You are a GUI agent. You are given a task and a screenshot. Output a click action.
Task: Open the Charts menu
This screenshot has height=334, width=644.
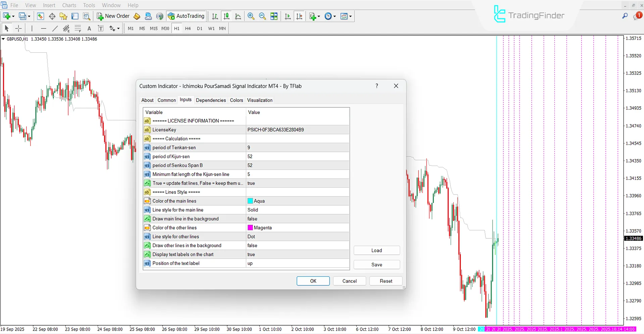[69, 5]
